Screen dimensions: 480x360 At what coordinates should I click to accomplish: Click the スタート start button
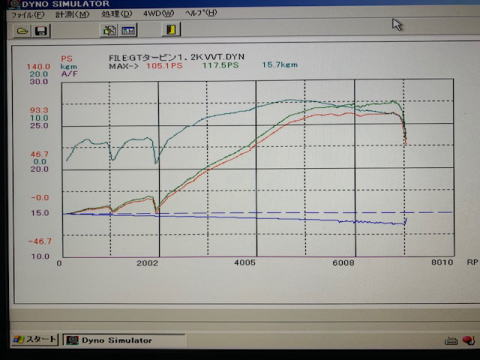point(35,340)
